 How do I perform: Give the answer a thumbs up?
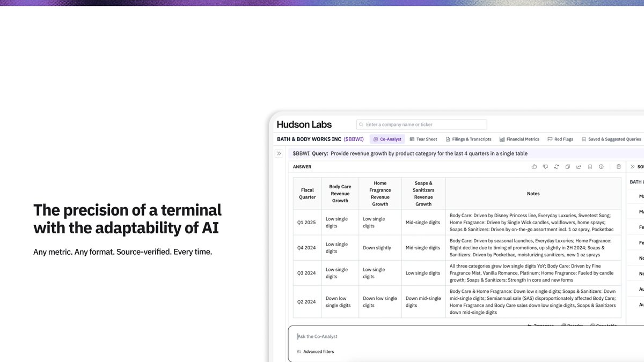[x=535, y=167]
